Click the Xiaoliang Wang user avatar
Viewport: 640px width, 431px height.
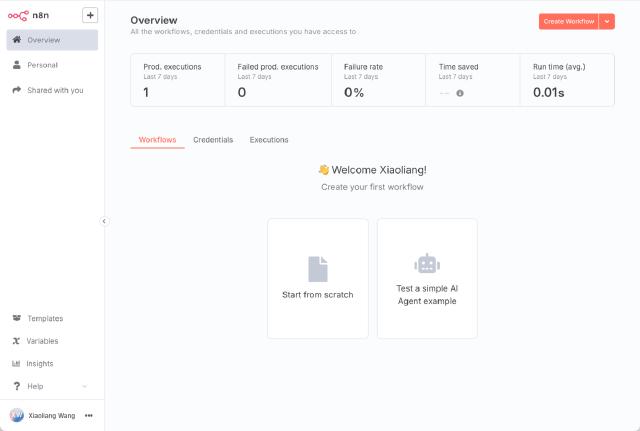click(17, 415)
